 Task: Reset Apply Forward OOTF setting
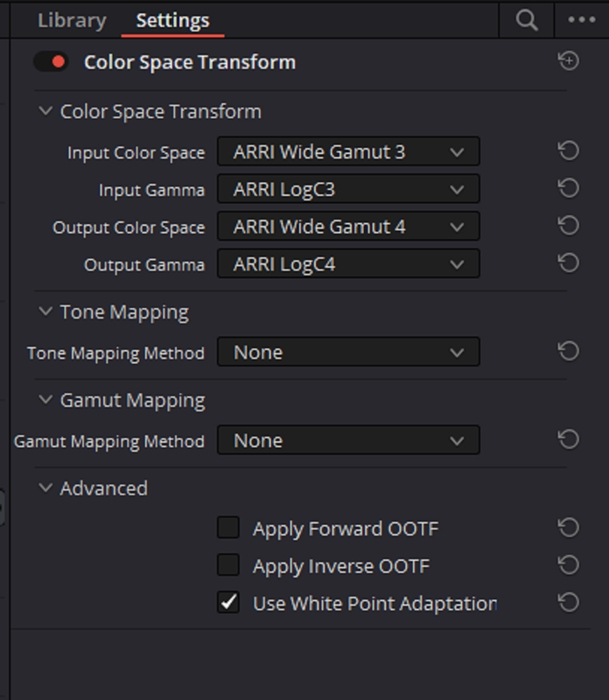click(x=569, y=528)
